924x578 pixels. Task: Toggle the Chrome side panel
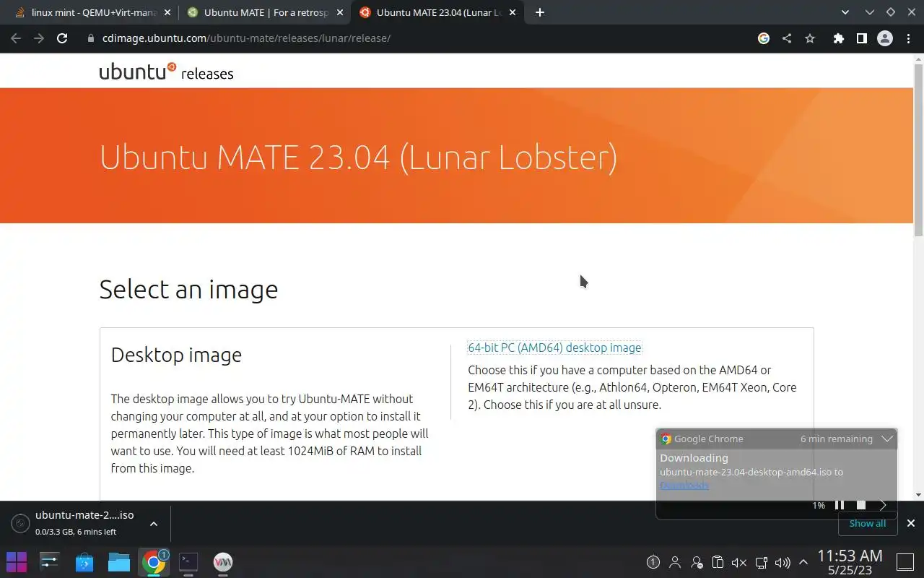(861, 38)
